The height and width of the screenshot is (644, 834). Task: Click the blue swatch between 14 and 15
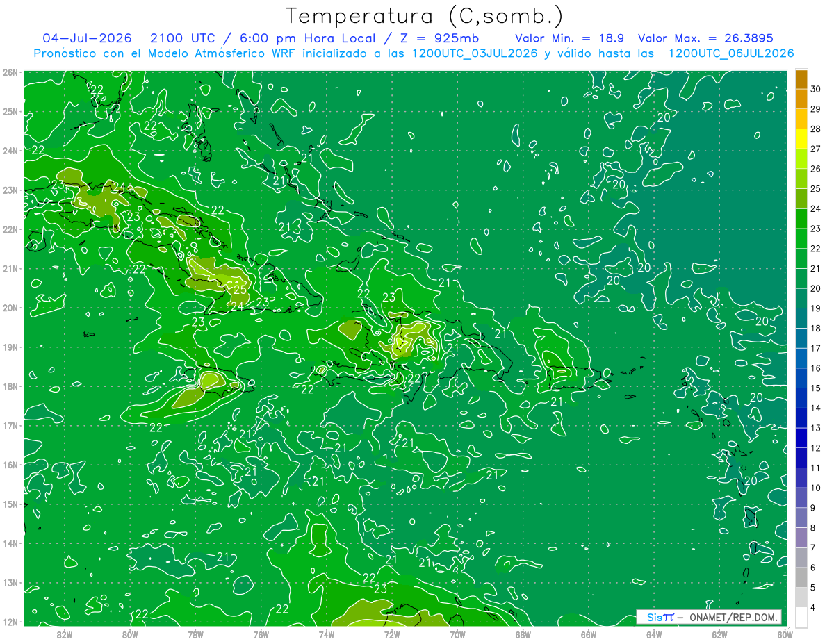[801, 398]
